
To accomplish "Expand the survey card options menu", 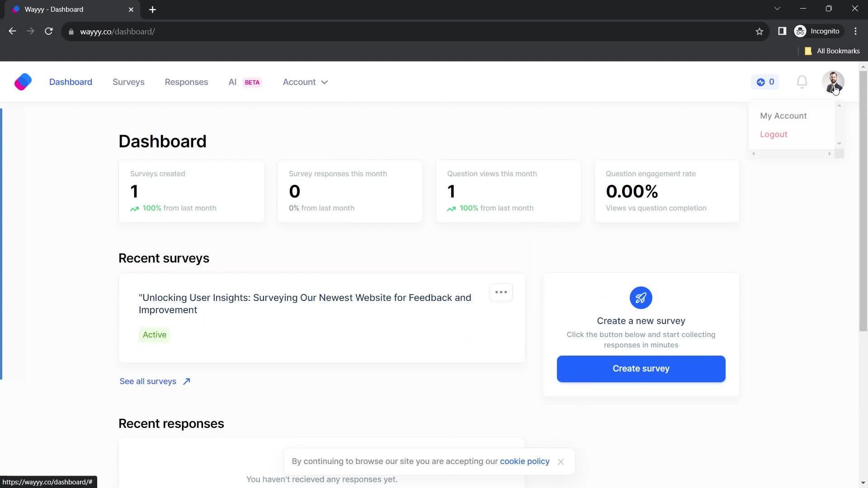I will [x=501, y=292].
